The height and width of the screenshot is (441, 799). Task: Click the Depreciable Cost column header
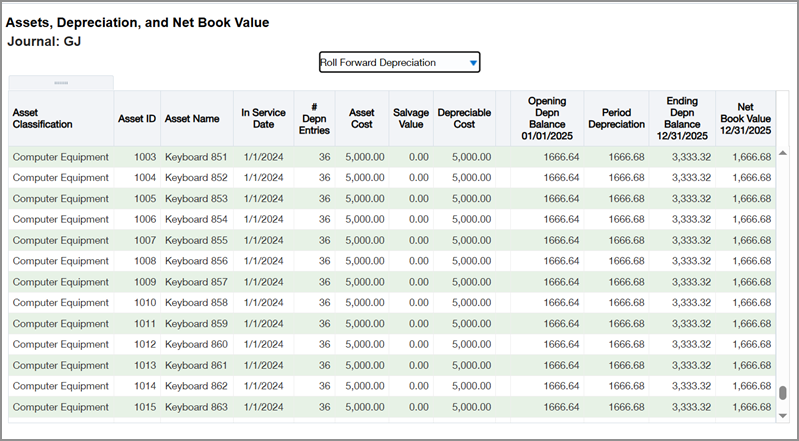464,119
